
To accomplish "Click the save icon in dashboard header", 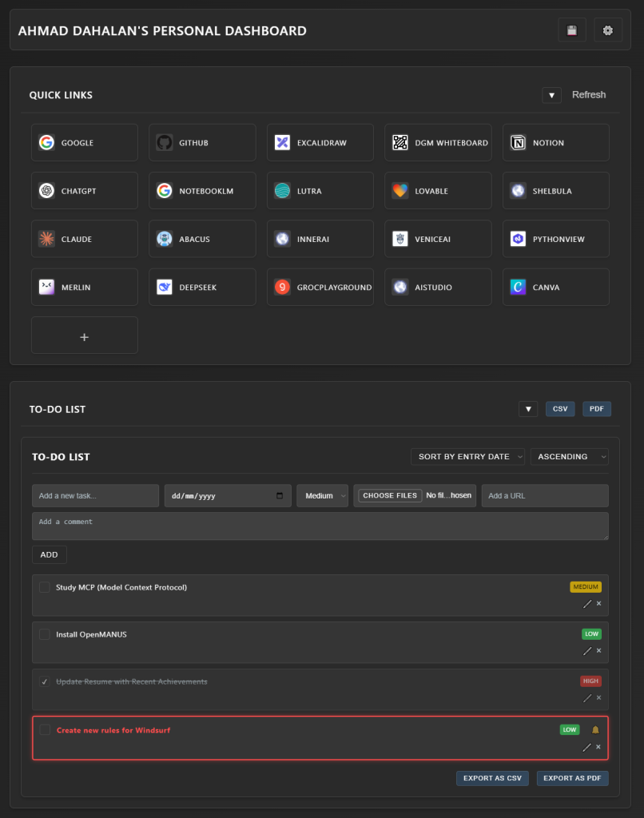I will (571, 30).
